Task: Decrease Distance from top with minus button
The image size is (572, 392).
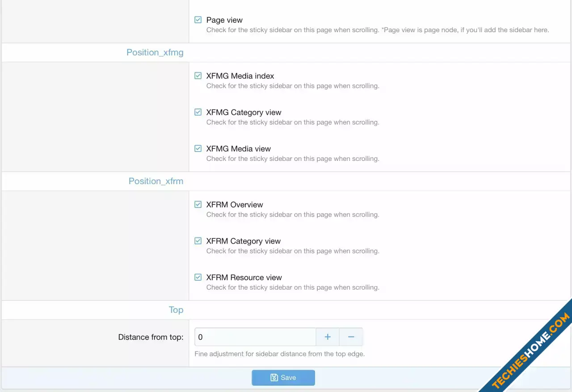Action: click(351, 337)
